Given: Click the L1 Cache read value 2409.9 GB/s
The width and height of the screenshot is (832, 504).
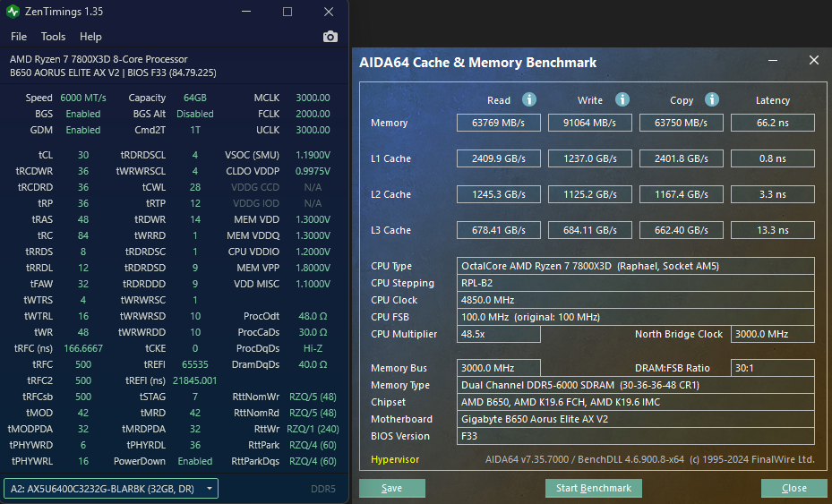Looking at the screenshot, I should [x=498, y=158].
